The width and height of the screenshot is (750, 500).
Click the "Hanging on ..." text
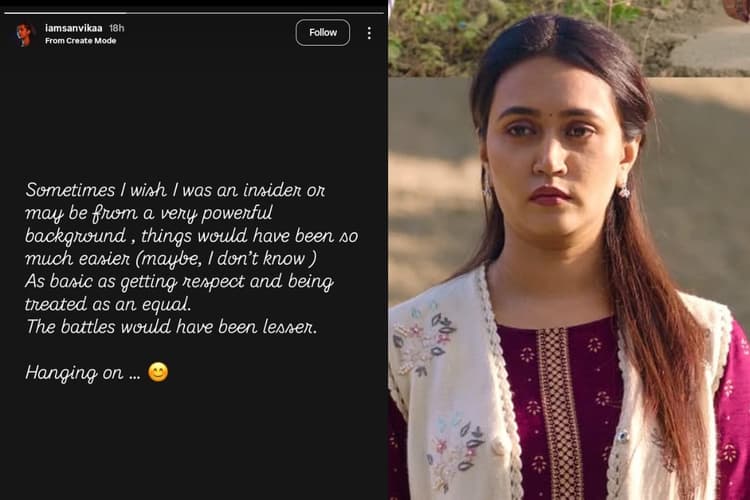tap(82, 373)
